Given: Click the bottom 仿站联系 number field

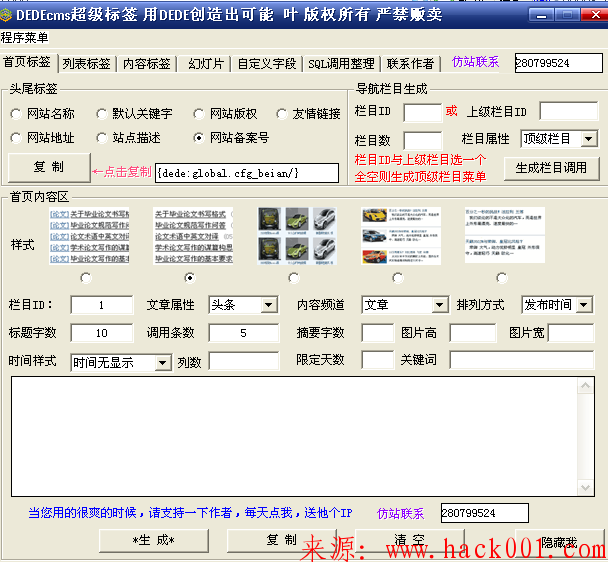Looking at the screenshot, I should (485, 513).
